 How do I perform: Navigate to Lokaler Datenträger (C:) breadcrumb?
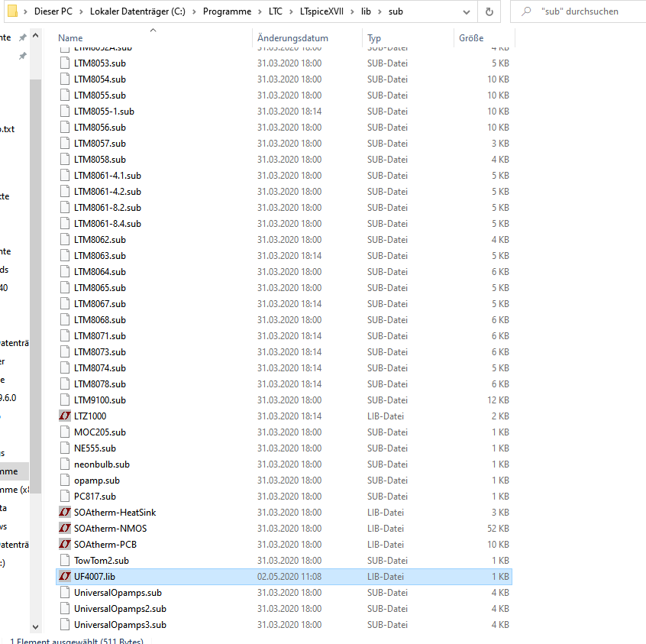pyautogui.click(x=137, y=11)
